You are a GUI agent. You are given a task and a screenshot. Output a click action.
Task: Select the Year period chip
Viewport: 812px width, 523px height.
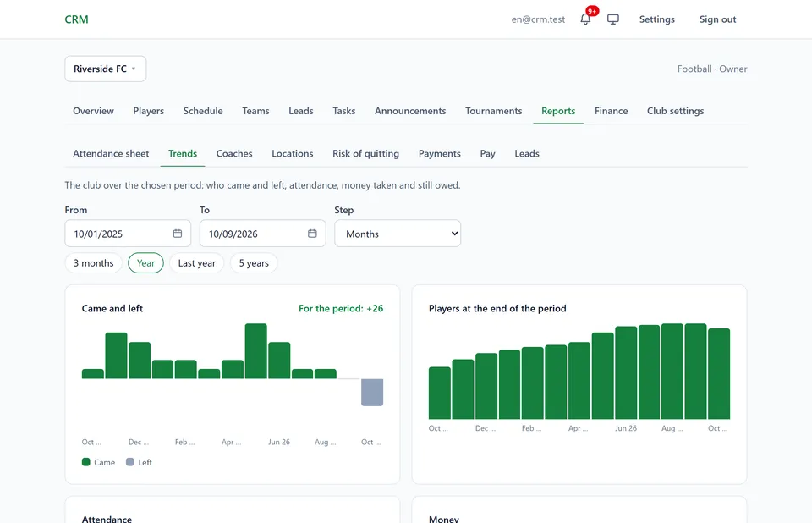(145, 263)
